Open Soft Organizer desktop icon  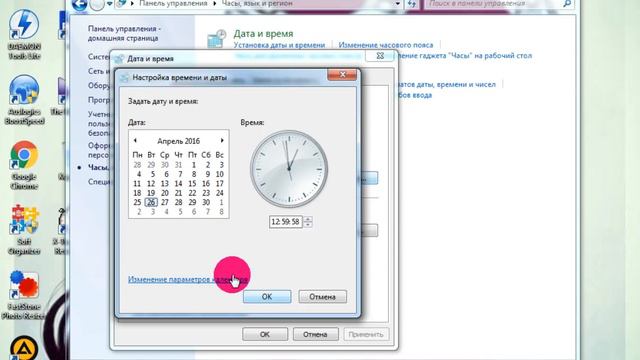[x=24, y=230]
